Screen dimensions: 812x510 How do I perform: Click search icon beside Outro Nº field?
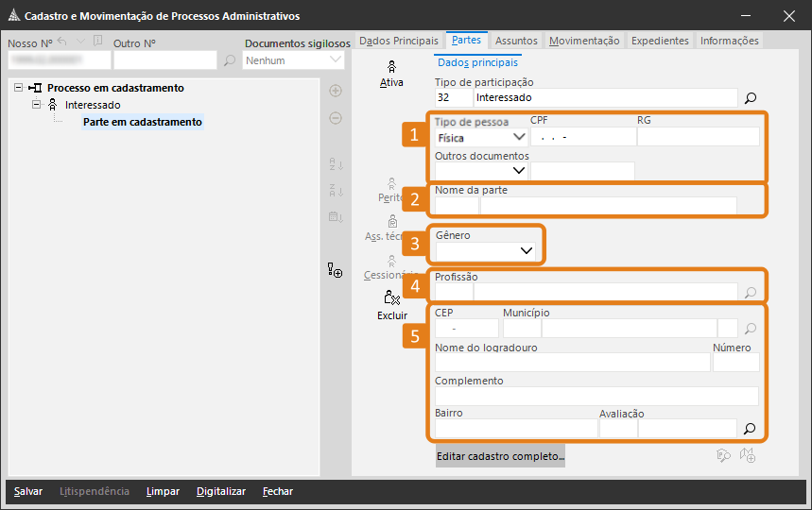229,60
